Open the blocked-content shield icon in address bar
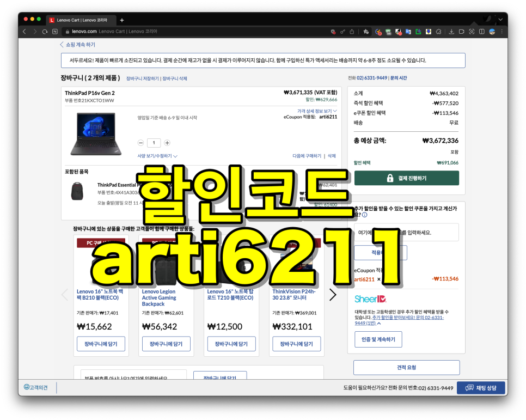 pyautogui.click(x=333, y=32)
